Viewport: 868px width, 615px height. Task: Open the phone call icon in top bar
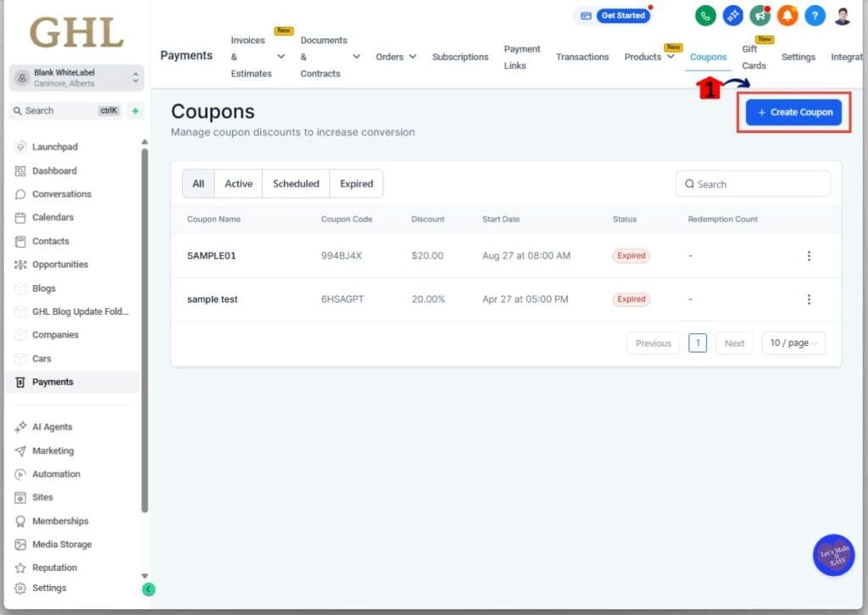tap(706, 15)
